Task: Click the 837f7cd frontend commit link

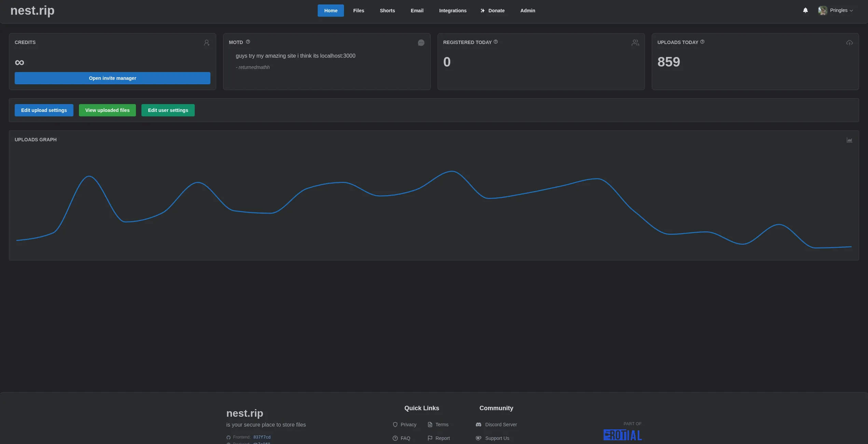Action: tap(262, 437)
